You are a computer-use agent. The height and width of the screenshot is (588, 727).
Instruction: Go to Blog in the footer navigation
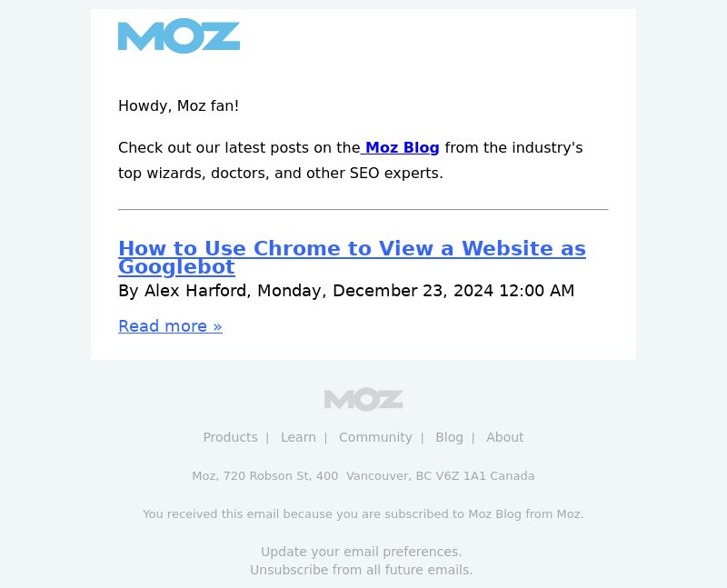coord(449,437)
